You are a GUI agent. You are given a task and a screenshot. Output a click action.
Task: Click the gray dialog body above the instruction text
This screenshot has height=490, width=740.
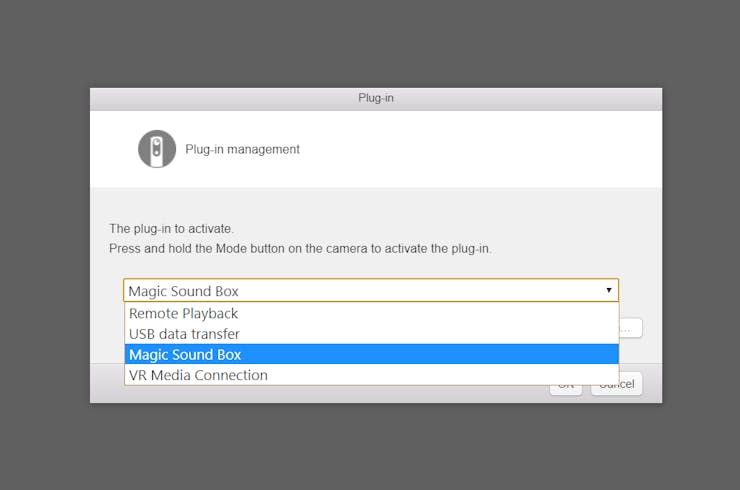375,203
